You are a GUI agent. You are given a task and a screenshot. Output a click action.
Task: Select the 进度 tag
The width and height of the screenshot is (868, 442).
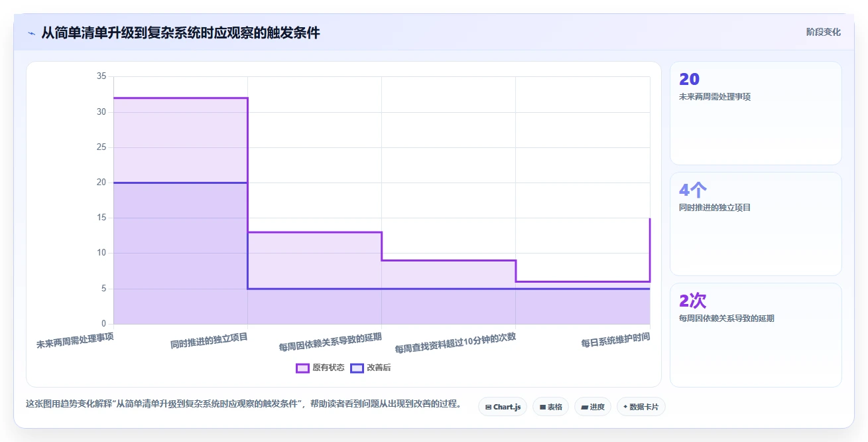[x=593, y=407]
